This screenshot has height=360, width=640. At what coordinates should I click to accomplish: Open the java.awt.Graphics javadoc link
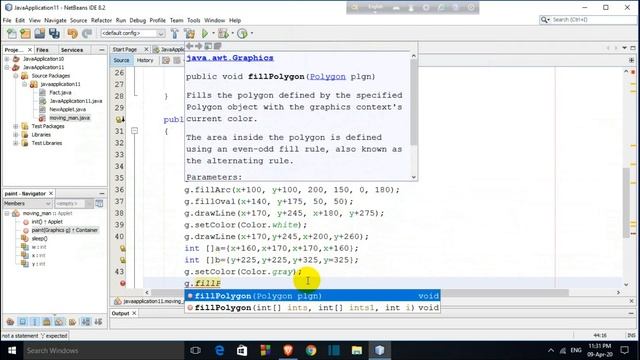[230, 58]
